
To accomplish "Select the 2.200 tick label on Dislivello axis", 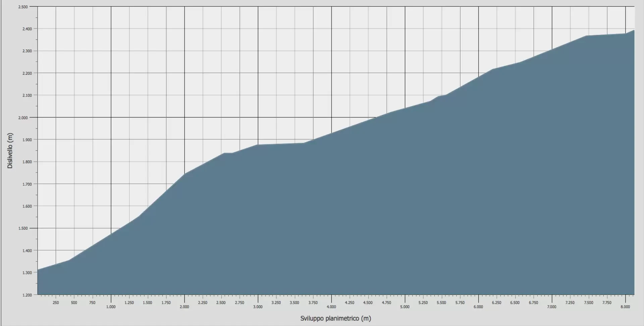I will (28, 73).
